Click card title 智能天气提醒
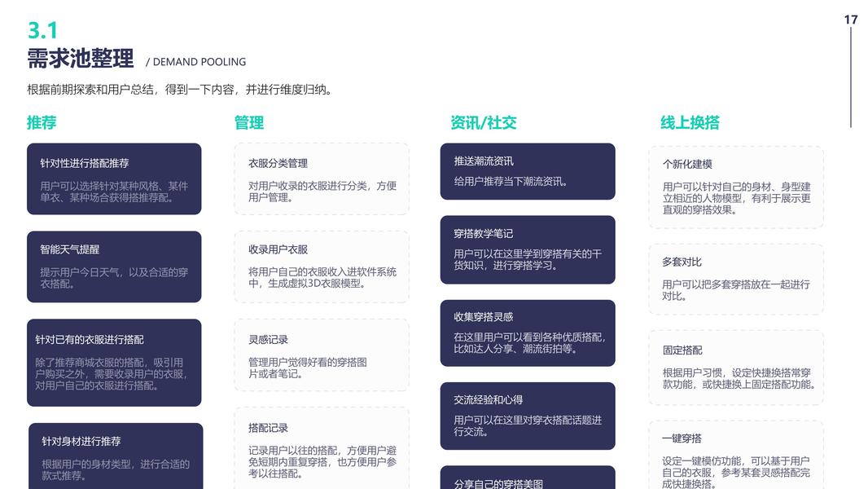868x489 pixels. (69, 249)
